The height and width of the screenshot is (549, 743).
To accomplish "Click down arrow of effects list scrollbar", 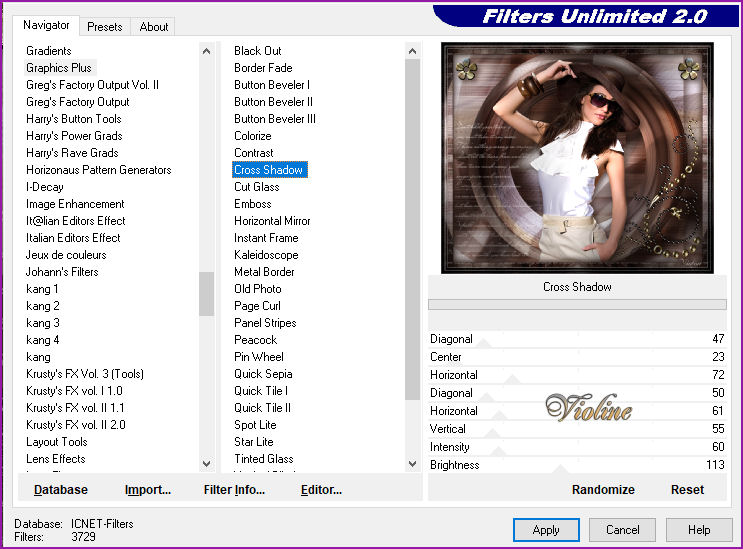I will (x=413, y=464).
